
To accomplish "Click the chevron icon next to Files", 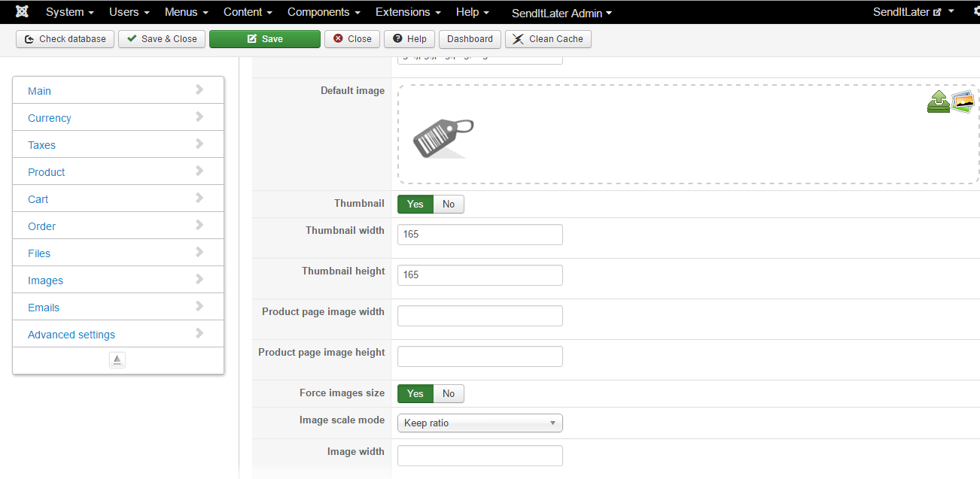I will (x=199, y=252).
